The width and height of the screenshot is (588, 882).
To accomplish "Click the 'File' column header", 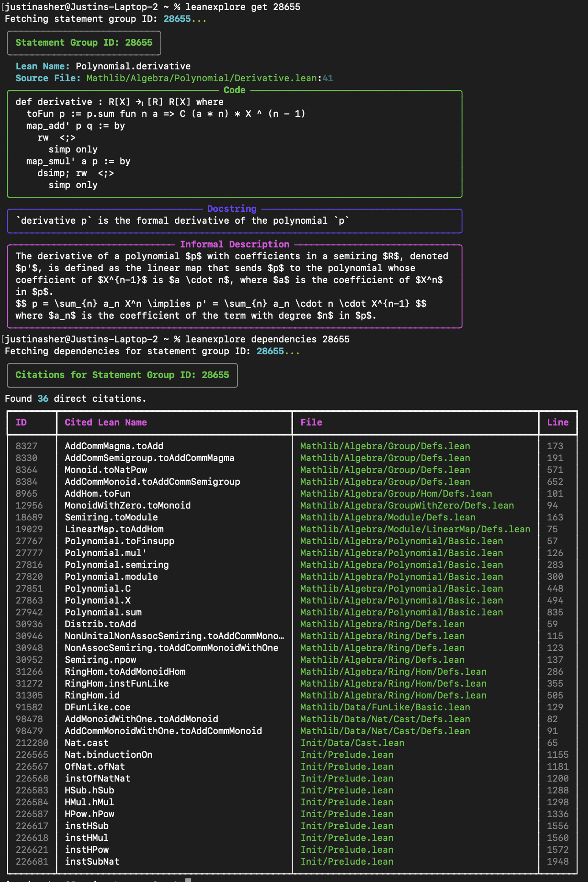I will pos(311,423).
